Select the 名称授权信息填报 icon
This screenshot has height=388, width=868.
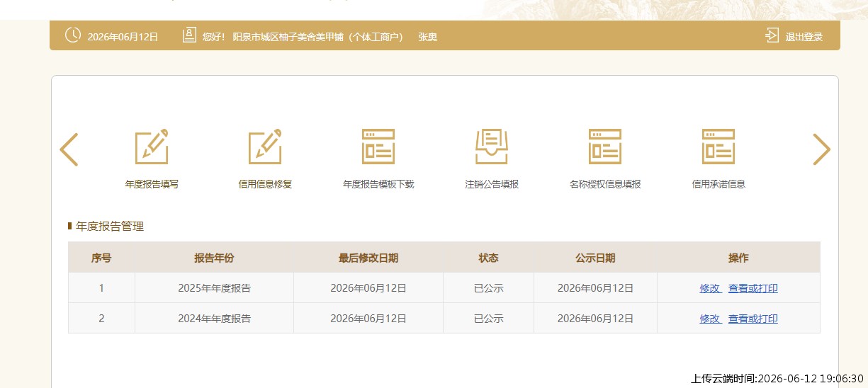click(x=605, y=147)
